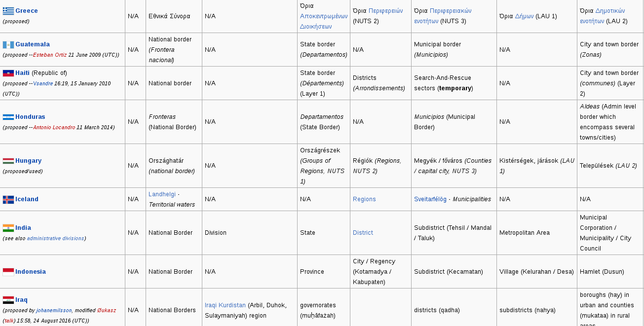Open the Landhelgi link
The image size is (644, 326).
click(x=162, y=194)
